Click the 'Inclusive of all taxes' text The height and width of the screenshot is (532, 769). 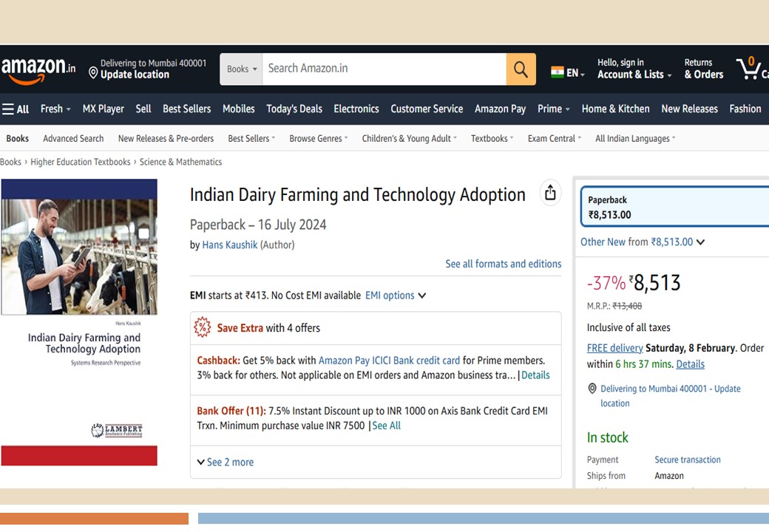point(629,327)
